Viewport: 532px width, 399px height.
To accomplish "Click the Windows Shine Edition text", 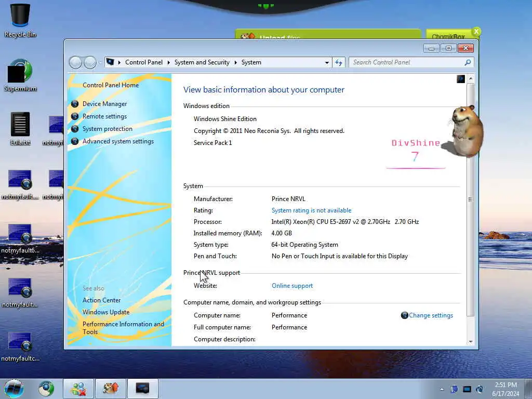I will pos(225,119).
